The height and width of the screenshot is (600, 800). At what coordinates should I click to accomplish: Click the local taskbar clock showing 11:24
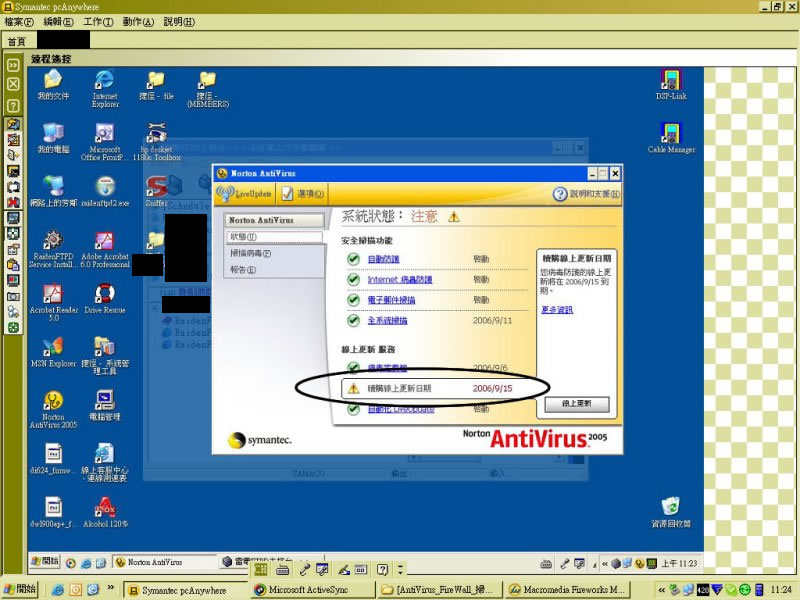782,590
